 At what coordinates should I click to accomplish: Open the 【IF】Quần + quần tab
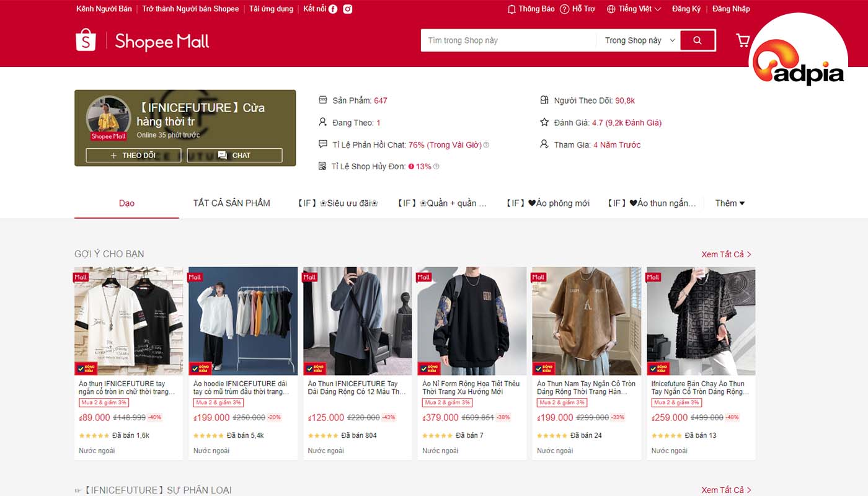[442, 203]
